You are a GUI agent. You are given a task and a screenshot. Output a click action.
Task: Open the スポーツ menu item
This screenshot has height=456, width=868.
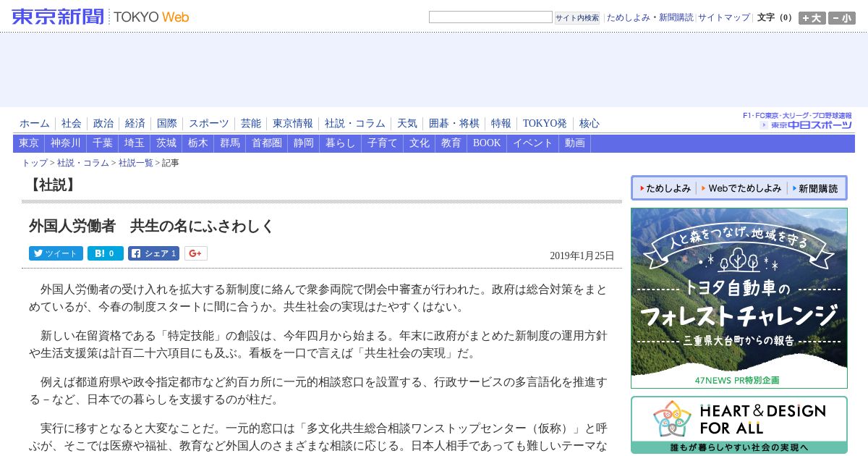point(209,124)
